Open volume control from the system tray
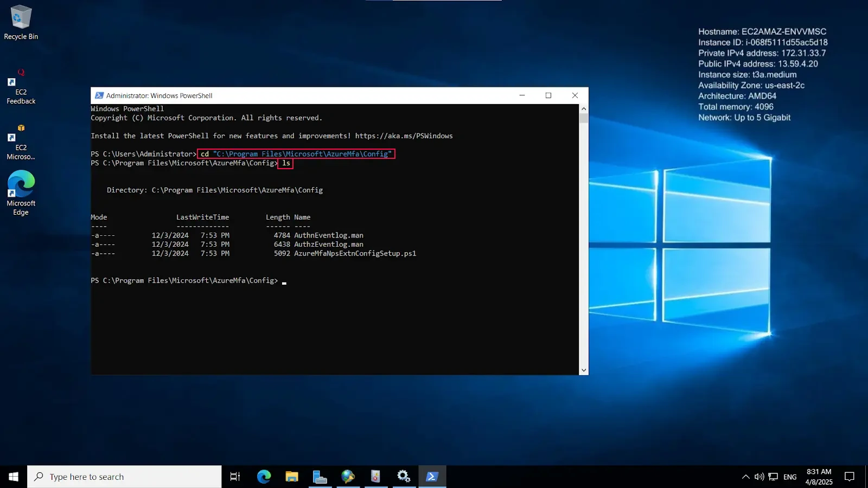This screenshot has height=488, width=868. 758,477
